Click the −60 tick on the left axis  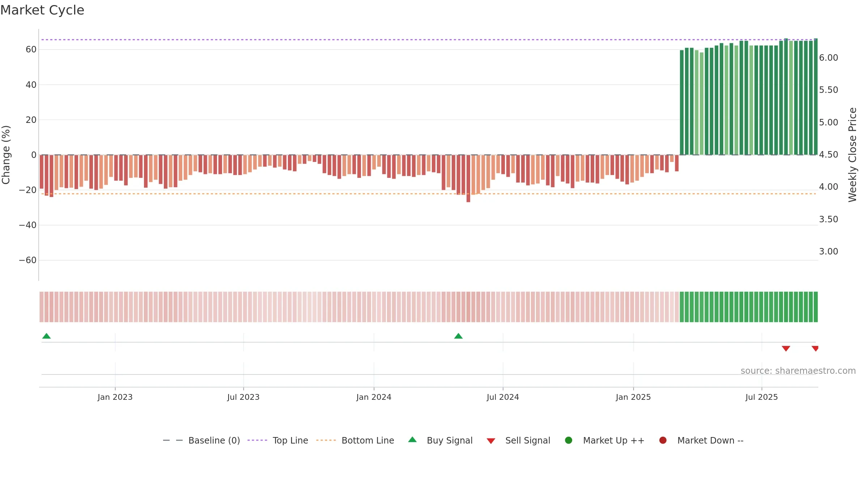coord(28,260)
